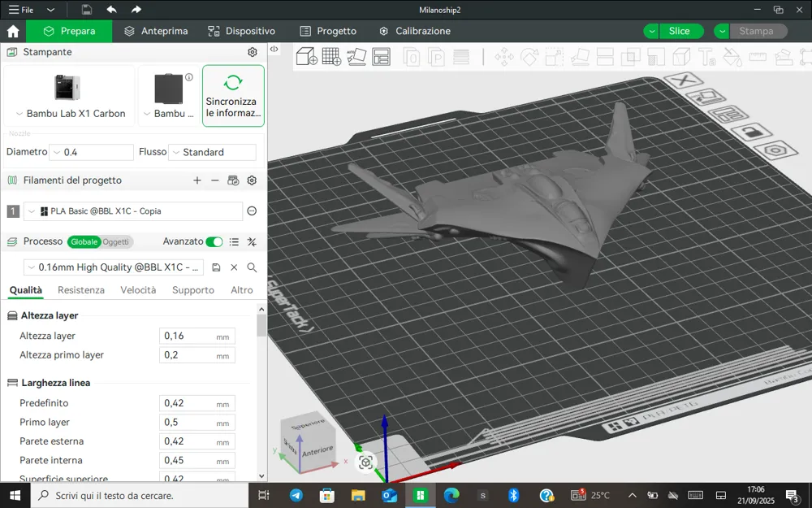The image size is (812, 508).
Task: Add a new plate from the toolbar
Action: click(x=331, y=57)
